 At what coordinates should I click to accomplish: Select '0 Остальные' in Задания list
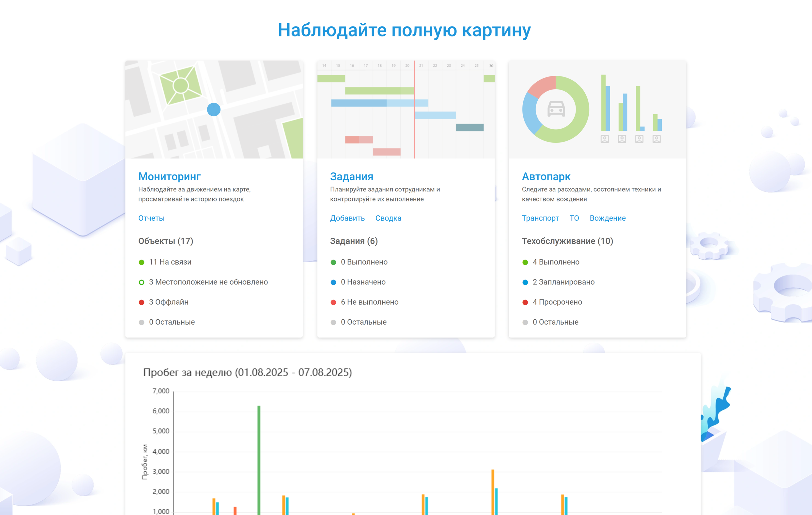pyautogui.click(x=359, y=322)
